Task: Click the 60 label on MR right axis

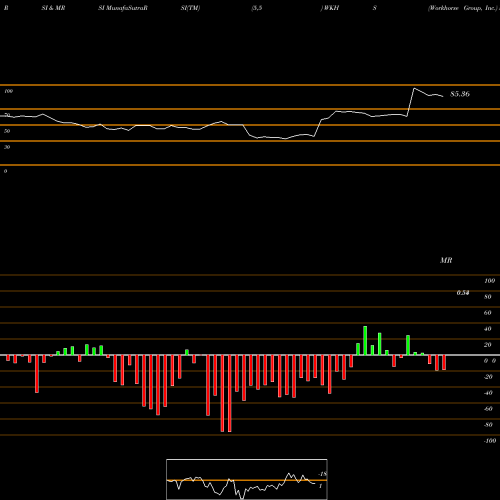Action: (488, 313)
